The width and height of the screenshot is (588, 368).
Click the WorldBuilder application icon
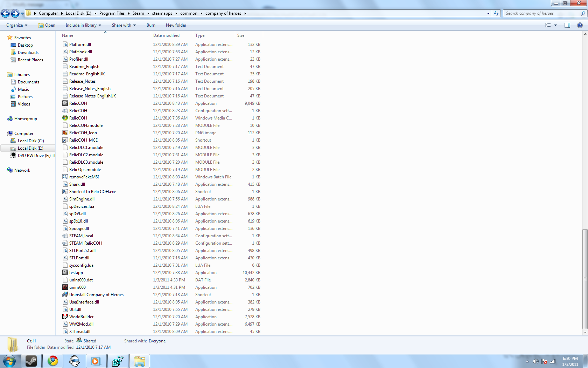pyautogui.click(x=65, y=317)
